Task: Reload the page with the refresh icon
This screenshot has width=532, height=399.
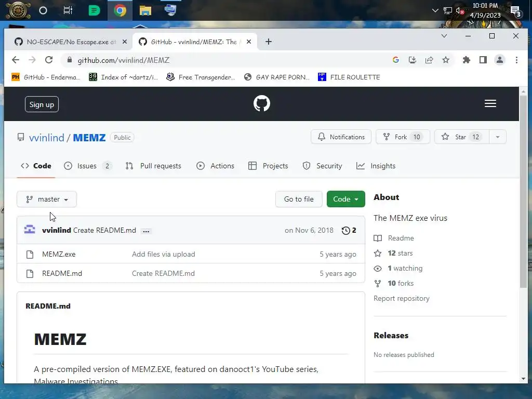Action: coord(49,60)
